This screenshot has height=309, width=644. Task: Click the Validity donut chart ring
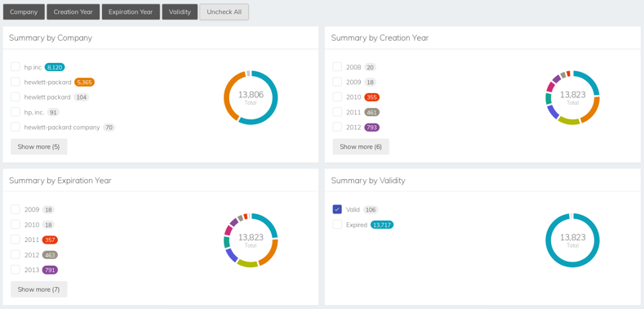pos(572,240)
